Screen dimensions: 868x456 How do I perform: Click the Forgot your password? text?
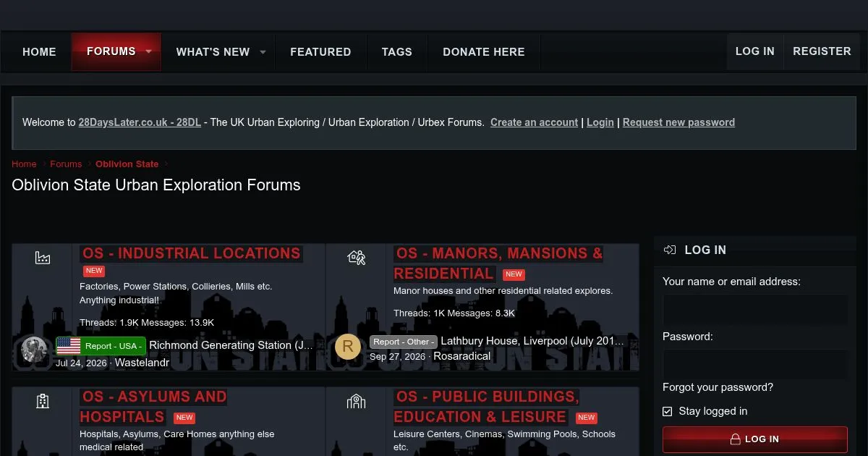click(718, 387)
